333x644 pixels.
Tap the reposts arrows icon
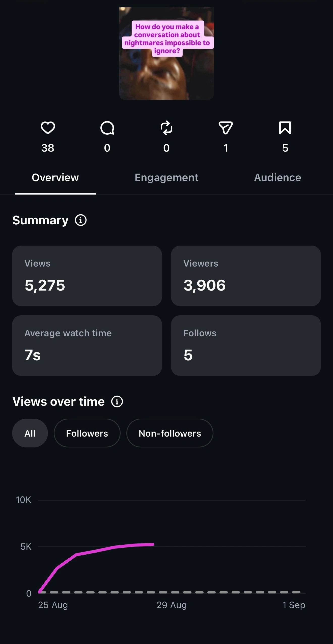click(166, 128)
